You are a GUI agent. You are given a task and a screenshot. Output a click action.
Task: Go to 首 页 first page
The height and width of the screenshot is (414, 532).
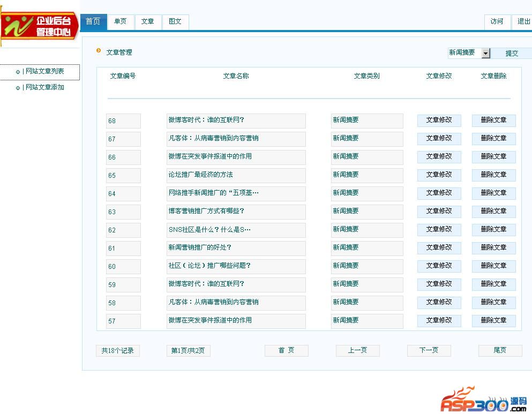click(x=286, y=351)
